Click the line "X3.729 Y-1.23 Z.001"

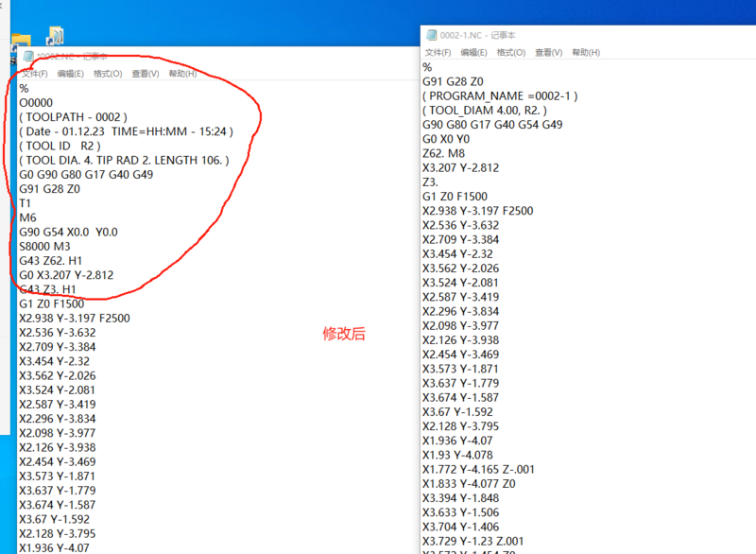pos(473,541)
